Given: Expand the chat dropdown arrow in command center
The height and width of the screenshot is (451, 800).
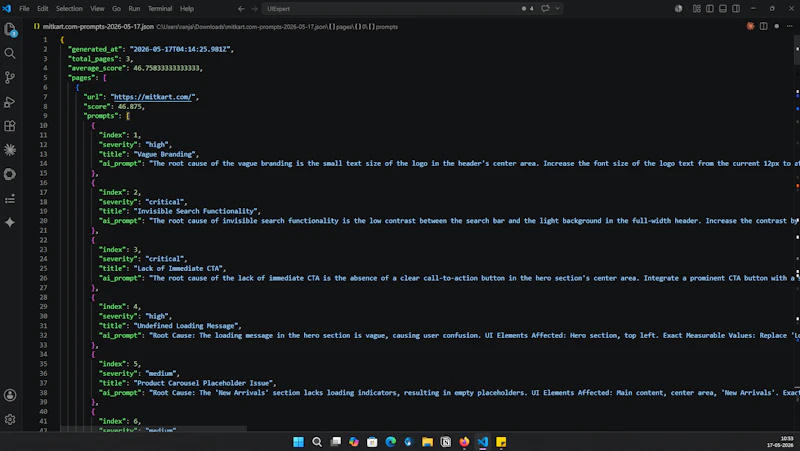Looking at the screenshot, I should click(x=557, y=9).
